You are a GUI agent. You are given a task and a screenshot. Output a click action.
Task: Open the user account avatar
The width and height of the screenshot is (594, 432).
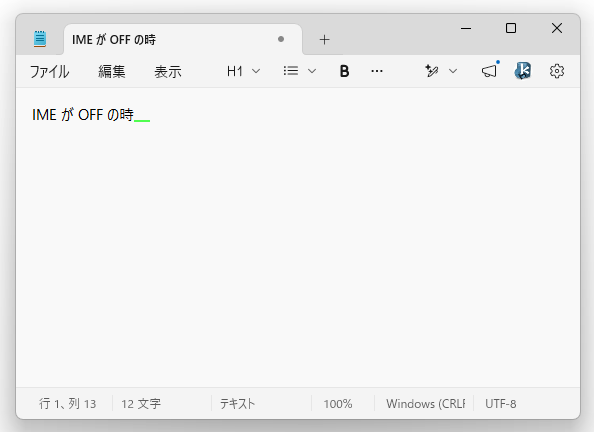tap(523, 71)
